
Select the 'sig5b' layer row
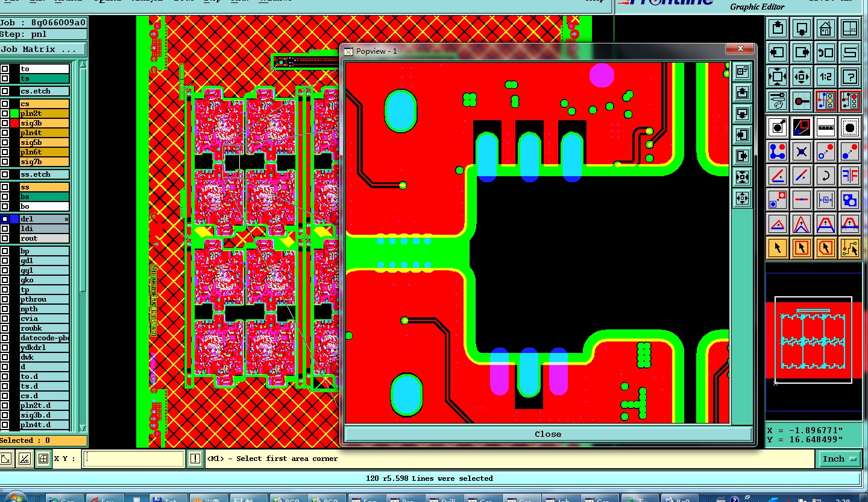[x=44, y=142]
